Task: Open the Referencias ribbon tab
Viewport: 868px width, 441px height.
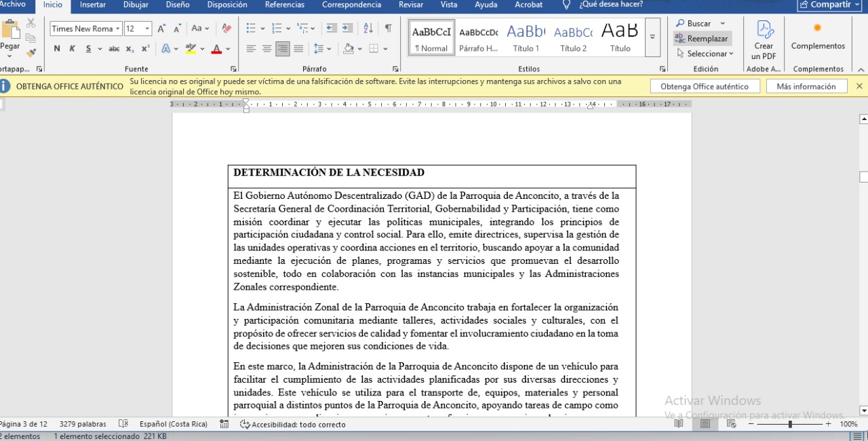Action: [284, 5]
